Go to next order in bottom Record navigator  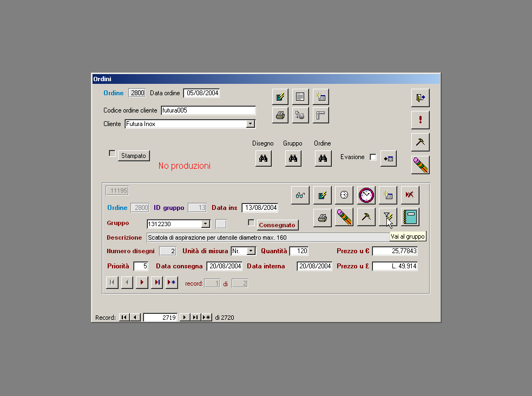(x=185, y=318)
